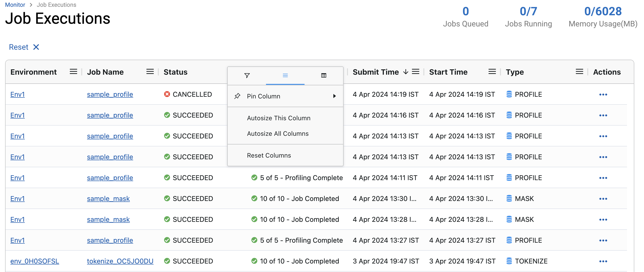Choose Autosize This Column
The image size is (644, 272).
279,118
